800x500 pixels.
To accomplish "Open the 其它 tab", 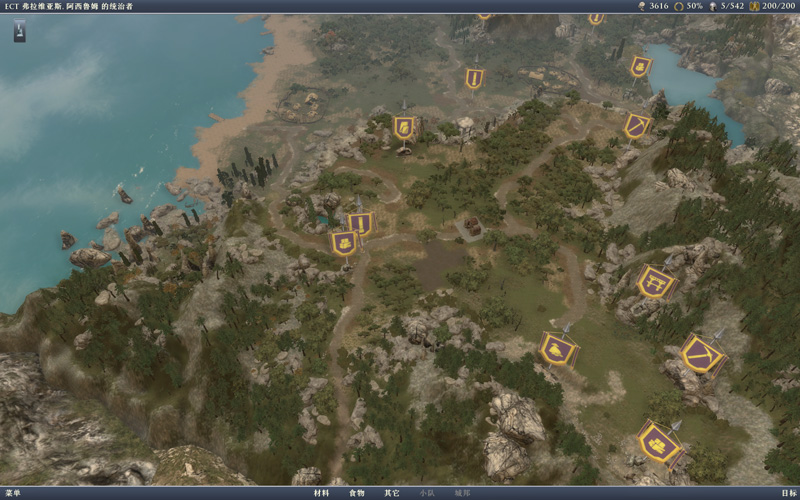I will 392,493.
